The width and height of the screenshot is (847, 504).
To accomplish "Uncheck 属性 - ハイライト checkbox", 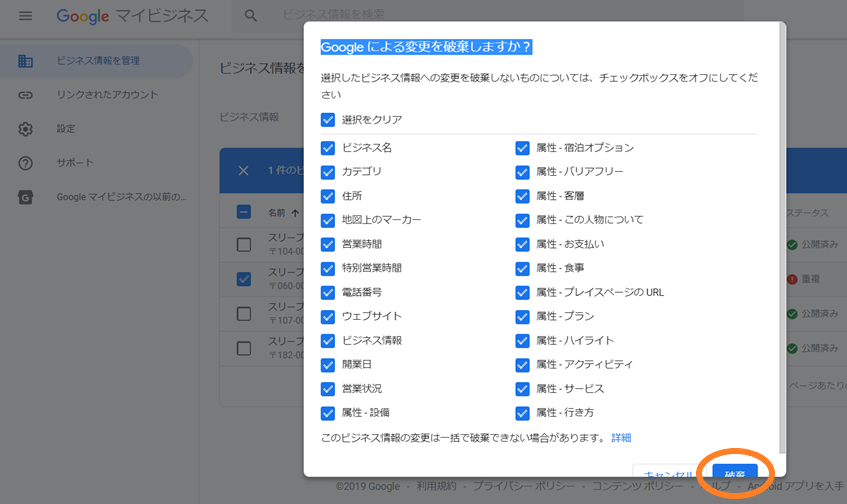I will coord(522,341).
